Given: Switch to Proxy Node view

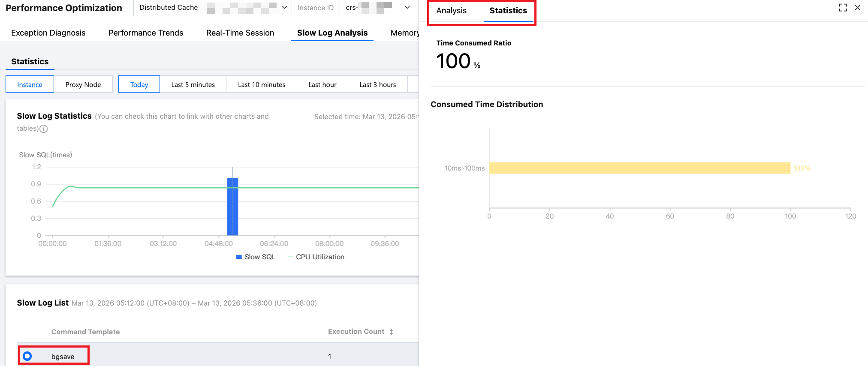Looking at the screenshot, I should pos(83,84).
